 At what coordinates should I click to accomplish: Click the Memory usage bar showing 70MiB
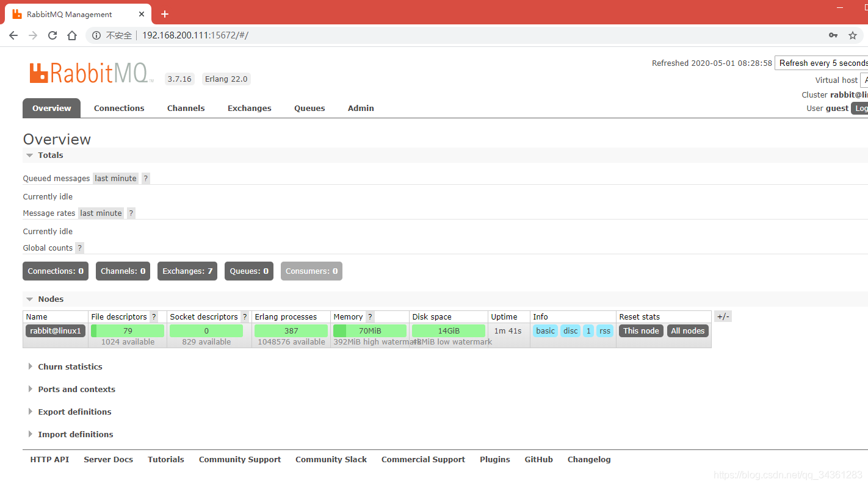click(x=370, y=331)
